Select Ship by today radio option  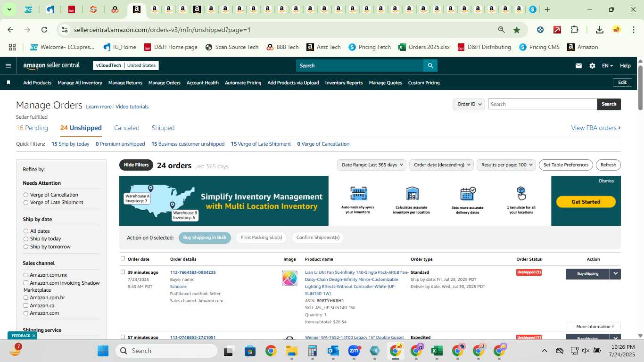(x=26, y=239)
